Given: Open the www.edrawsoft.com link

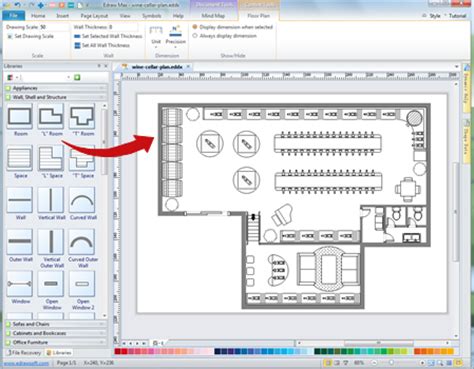Looking at the screenshot, I should coord(27,363).
